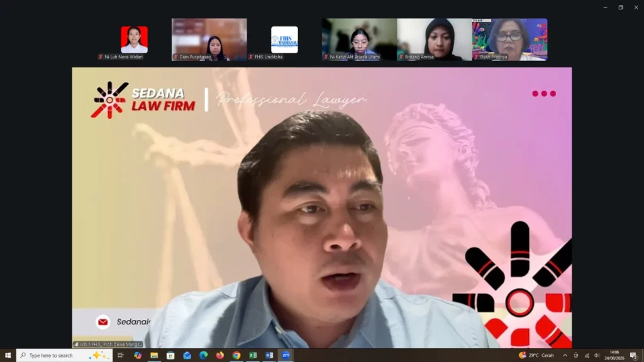Viewport: 644px width, 362px height.
Task: Click the speaker name label 'Prof. Dewa Mangku'
Action: (x=122, y=344)
